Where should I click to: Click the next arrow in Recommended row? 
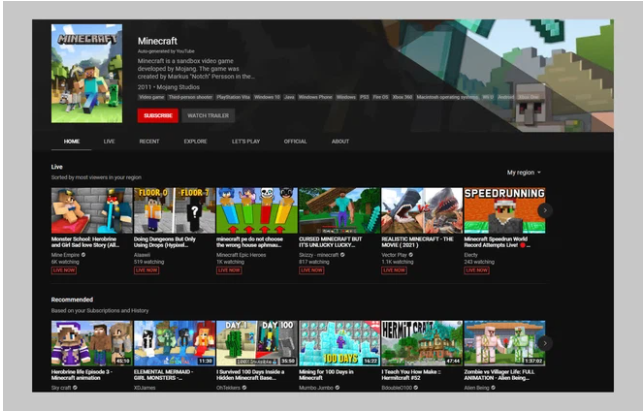(544, 343)
